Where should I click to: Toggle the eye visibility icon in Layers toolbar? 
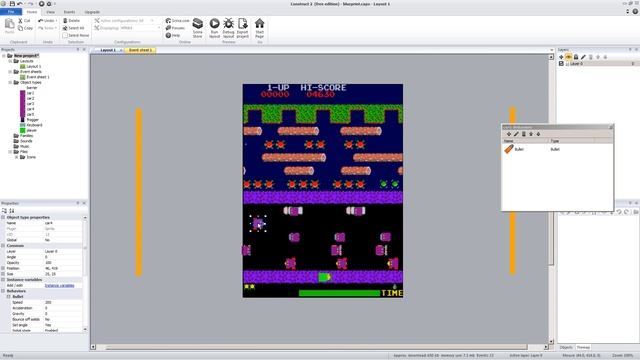(x=569, y=57)
